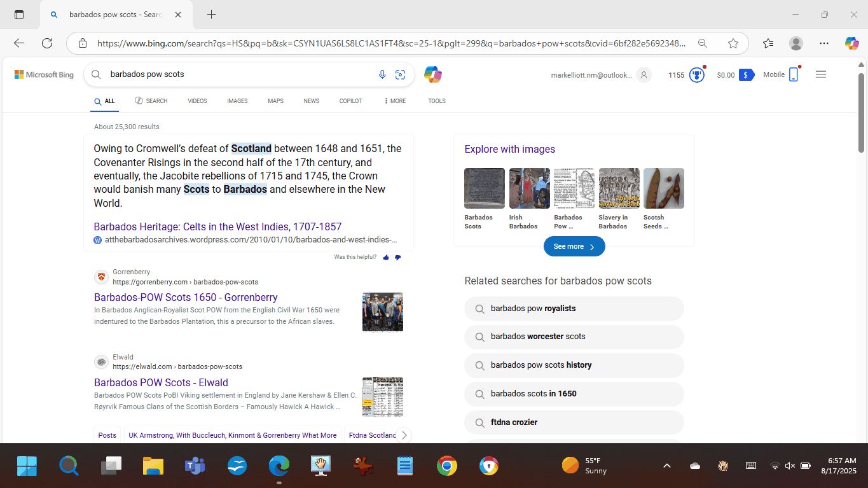
Task: Click the browser refresh button
Action: coord(47,43)
